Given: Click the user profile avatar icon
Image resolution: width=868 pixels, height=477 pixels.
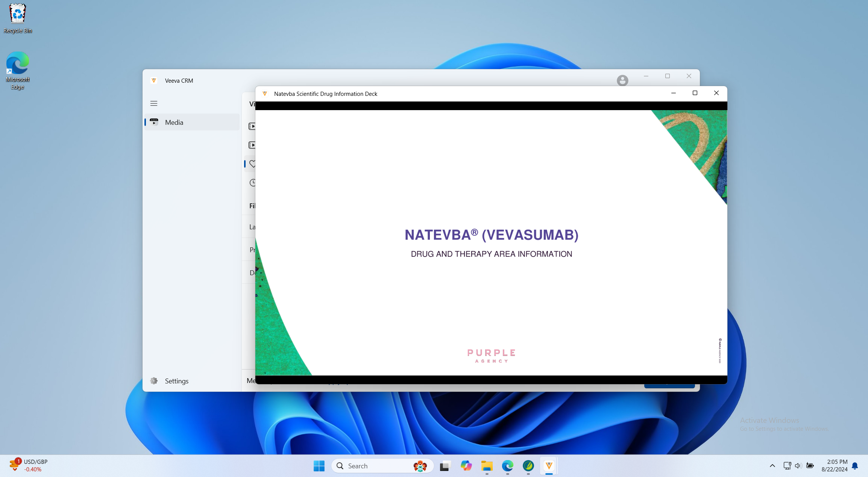Looking at the screenshot, I should [622, 80].
